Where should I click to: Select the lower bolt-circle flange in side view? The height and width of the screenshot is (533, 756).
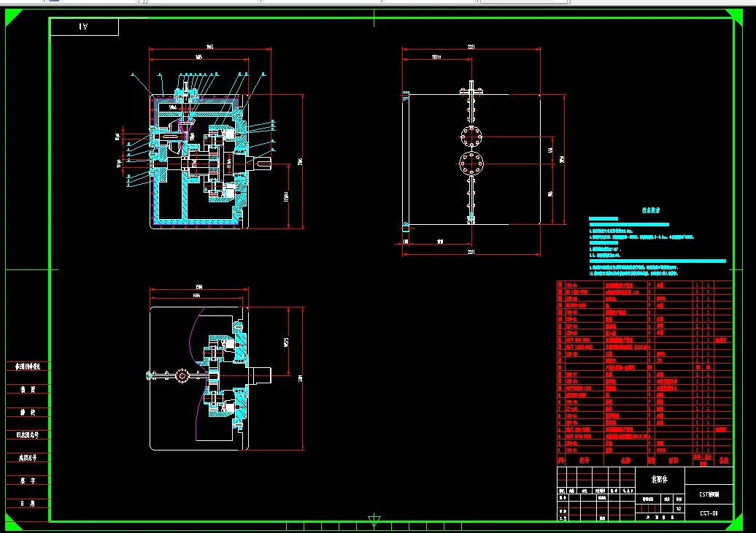[471, 163]
